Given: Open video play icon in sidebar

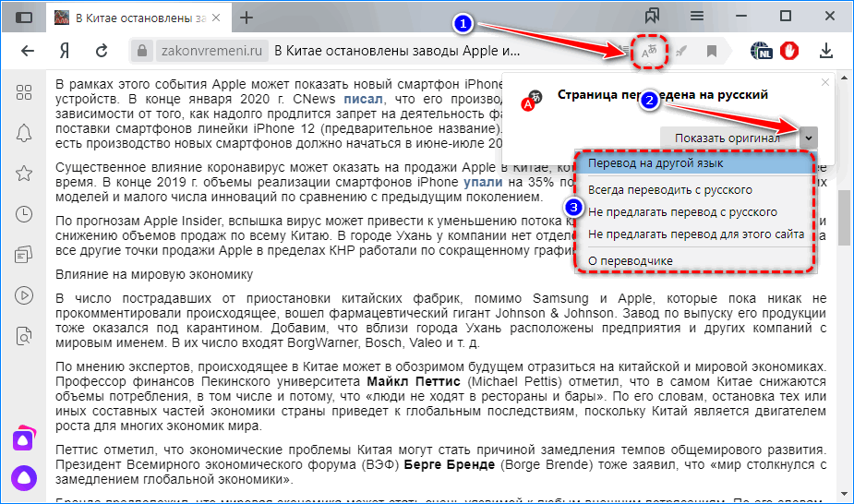Looking at the screenshot, I should [x=24, y=295].
